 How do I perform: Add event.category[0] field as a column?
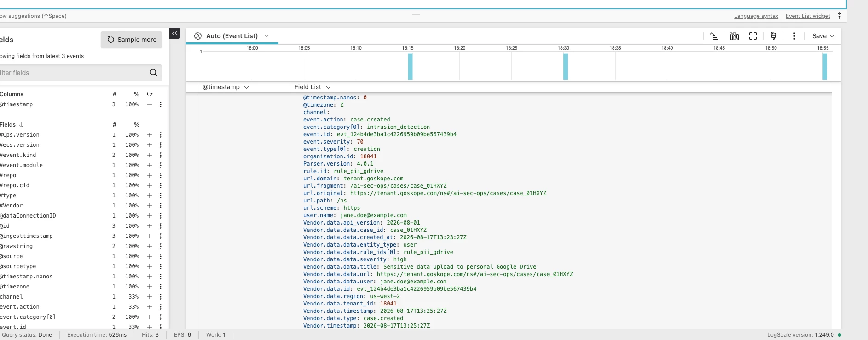click(x=150, y=317)
